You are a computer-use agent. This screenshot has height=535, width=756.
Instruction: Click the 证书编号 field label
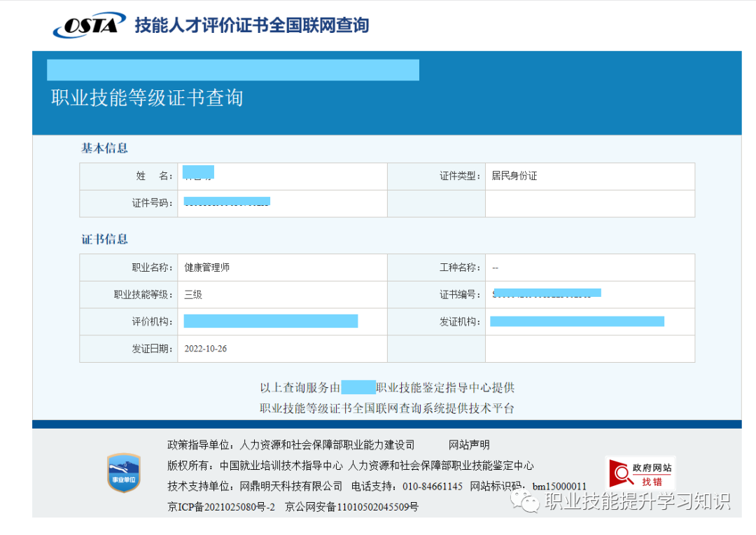460,295
